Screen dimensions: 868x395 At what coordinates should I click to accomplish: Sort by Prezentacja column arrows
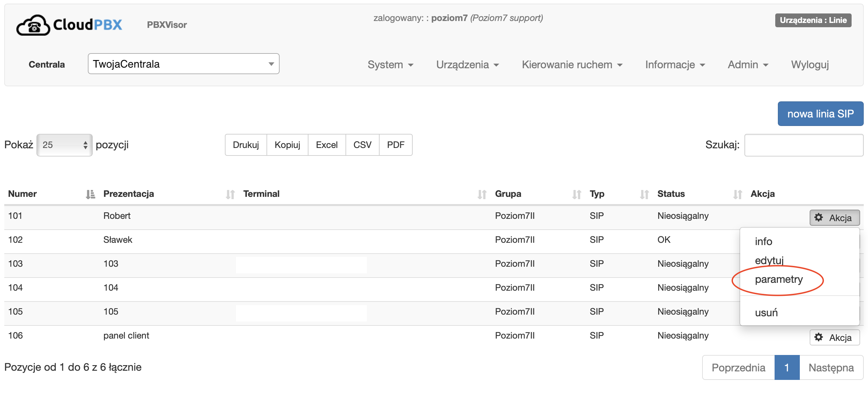pos(230,194)
